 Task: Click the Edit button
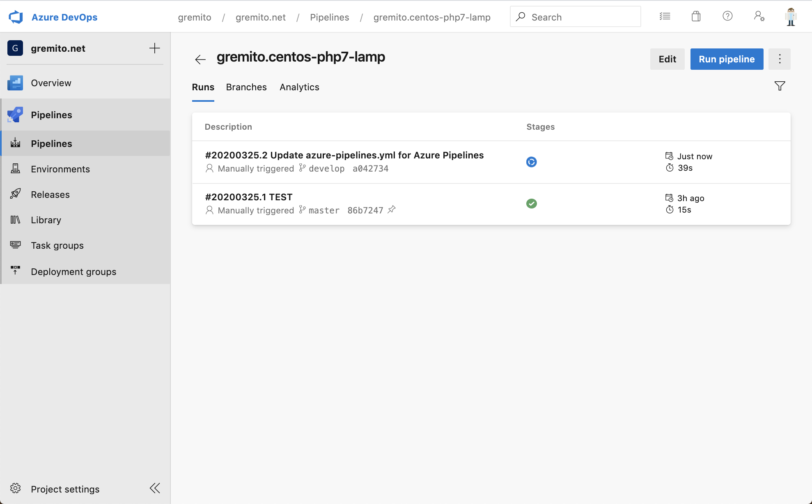pos(667,59)
